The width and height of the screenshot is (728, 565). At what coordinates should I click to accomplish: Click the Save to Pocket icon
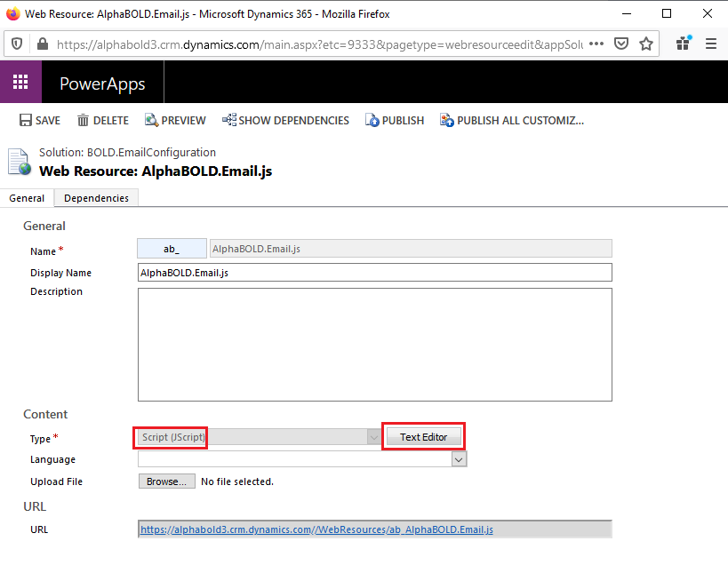point(620,44)
